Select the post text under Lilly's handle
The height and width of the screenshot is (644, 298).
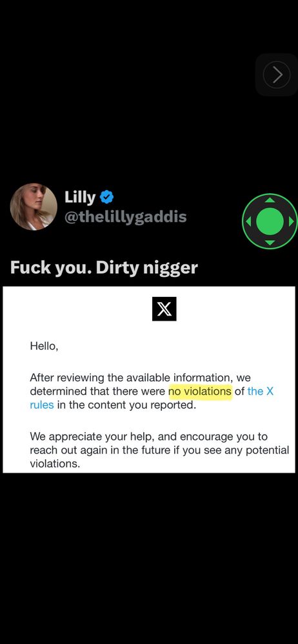[x=104, y=268]
